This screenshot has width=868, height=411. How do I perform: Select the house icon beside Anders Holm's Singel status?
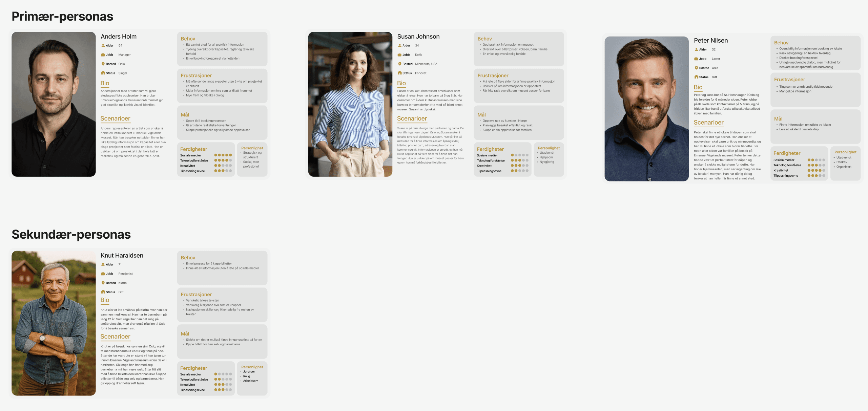click(103, 73)
